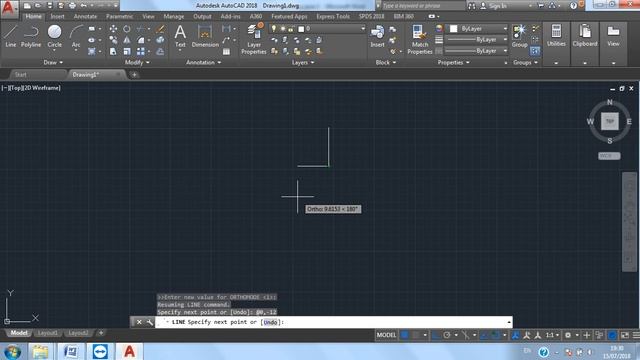
Task: Open the Dimension tool
Action: (205, 36)
